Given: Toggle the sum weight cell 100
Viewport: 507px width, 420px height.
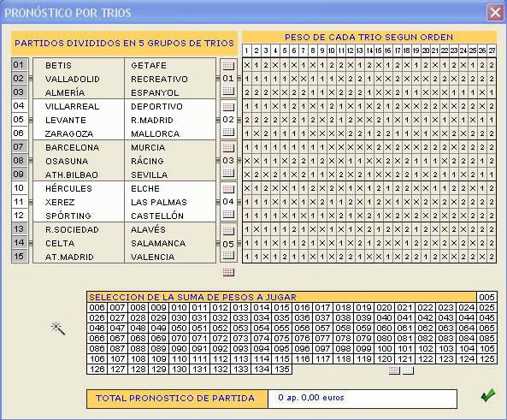Looking at the screenshot, I should (x=384, y=349).
